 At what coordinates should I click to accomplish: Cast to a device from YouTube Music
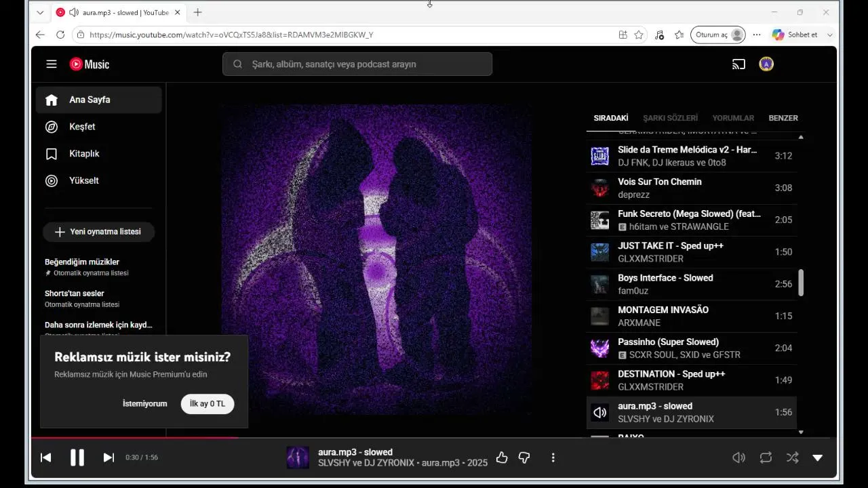[738, 64]
